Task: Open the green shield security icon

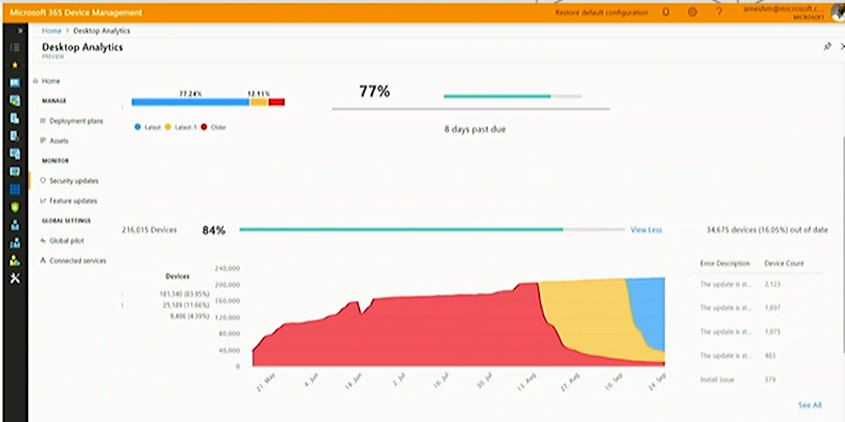Action: (x=15, y=207)
